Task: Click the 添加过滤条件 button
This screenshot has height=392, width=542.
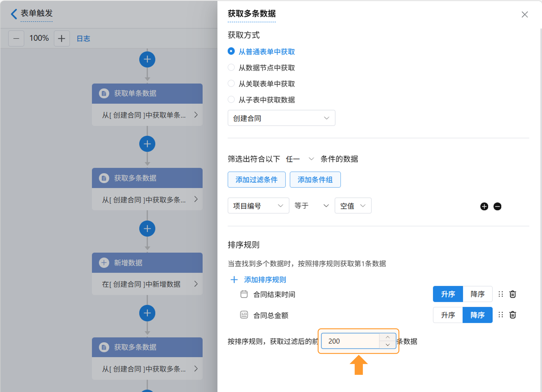Action: (256, 180)
